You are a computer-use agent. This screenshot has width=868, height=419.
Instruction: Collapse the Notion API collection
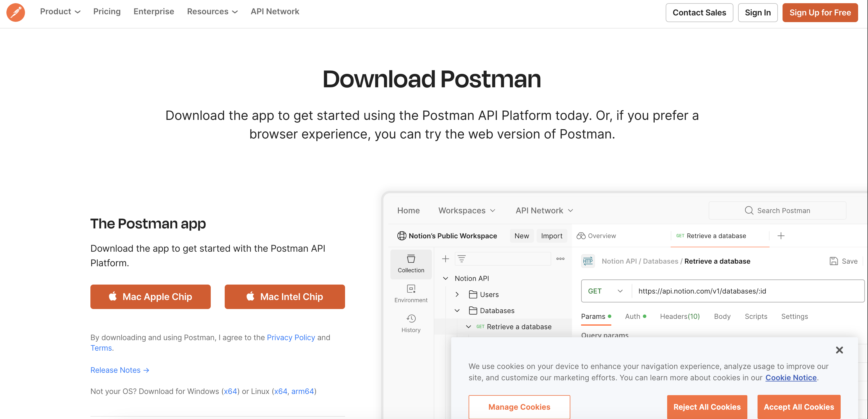[x=445, y=278]
